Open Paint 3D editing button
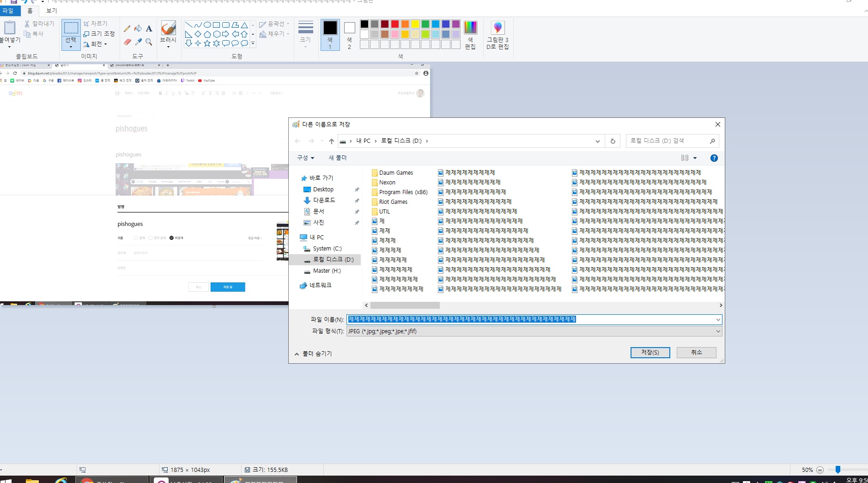Image resolution: width=868 pixels, height=483 pixels. click(498, 35)
